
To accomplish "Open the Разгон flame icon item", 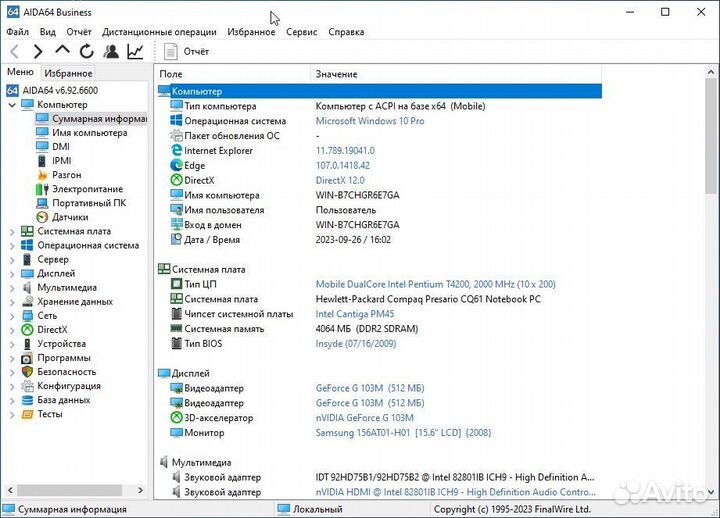I will point(43,175).
